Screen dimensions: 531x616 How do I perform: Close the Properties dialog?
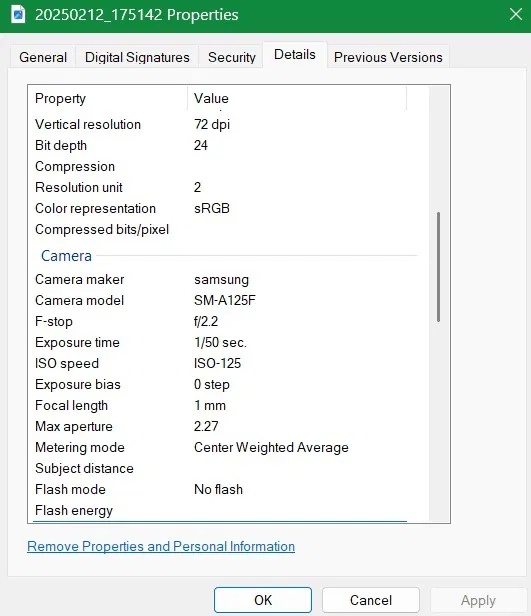coord(516,15)
